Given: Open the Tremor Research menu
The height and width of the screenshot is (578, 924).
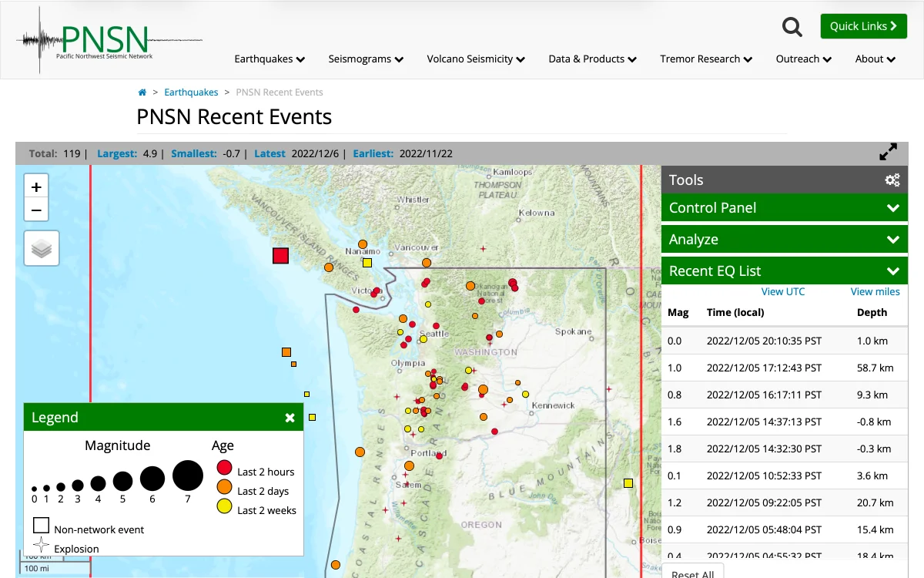Looking at the screenshot, I should click(x=706, y=59).
